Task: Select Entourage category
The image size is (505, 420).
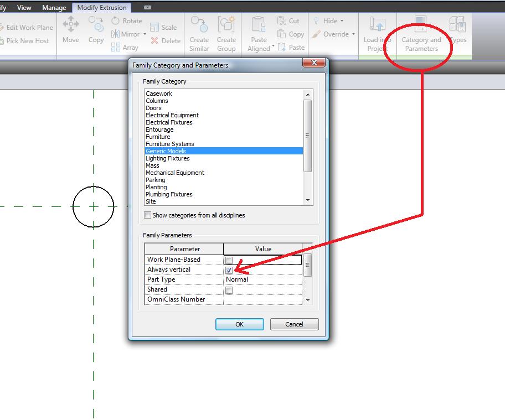Action: tap(224, 129)
